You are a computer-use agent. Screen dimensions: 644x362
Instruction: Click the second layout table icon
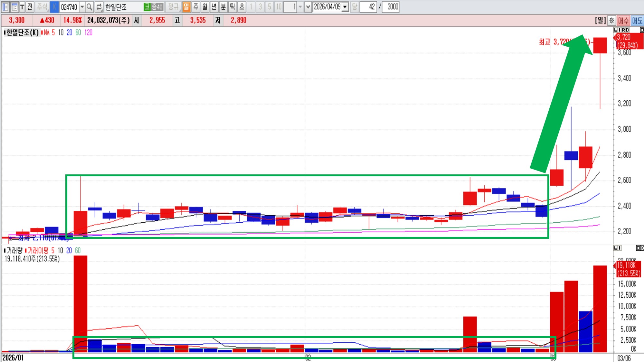(14, 7)
